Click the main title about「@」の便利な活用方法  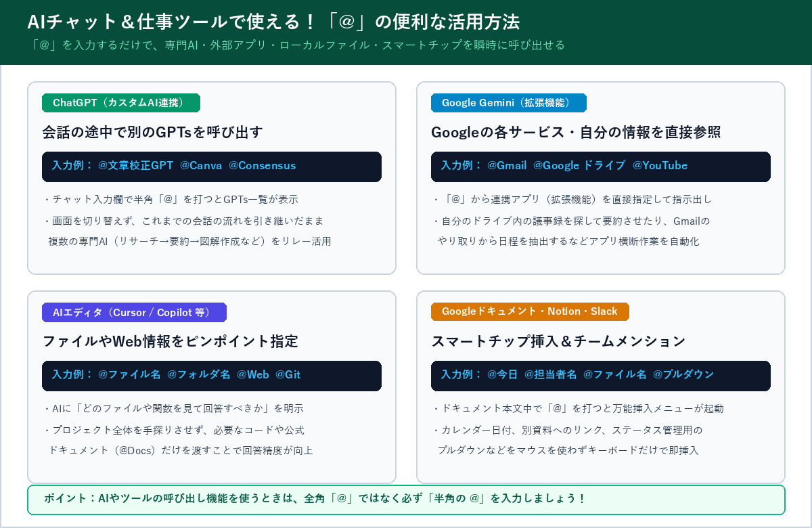click(x=273, y=22)
